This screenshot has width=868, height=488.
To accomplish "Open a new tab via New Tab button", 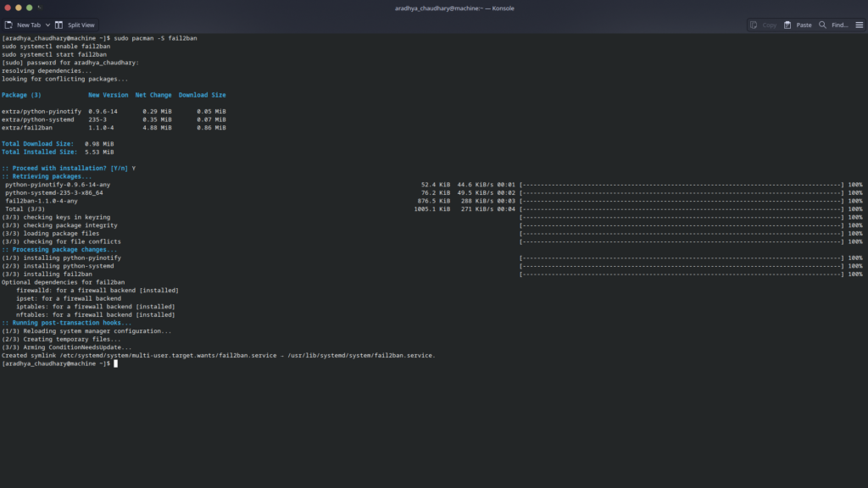I will (x=23, y=25).
